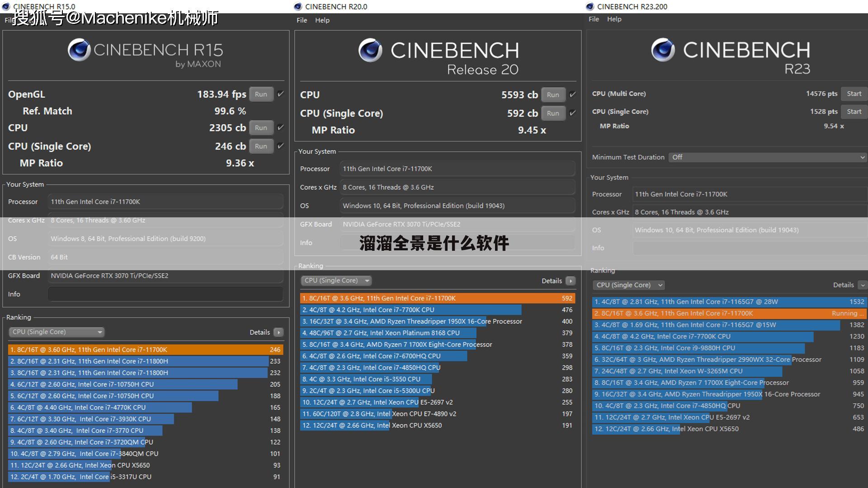Image resolution: width=868 pixels, height=488 pixels.
Task: Click the Info input field in R23
Action: pos(750,248)
